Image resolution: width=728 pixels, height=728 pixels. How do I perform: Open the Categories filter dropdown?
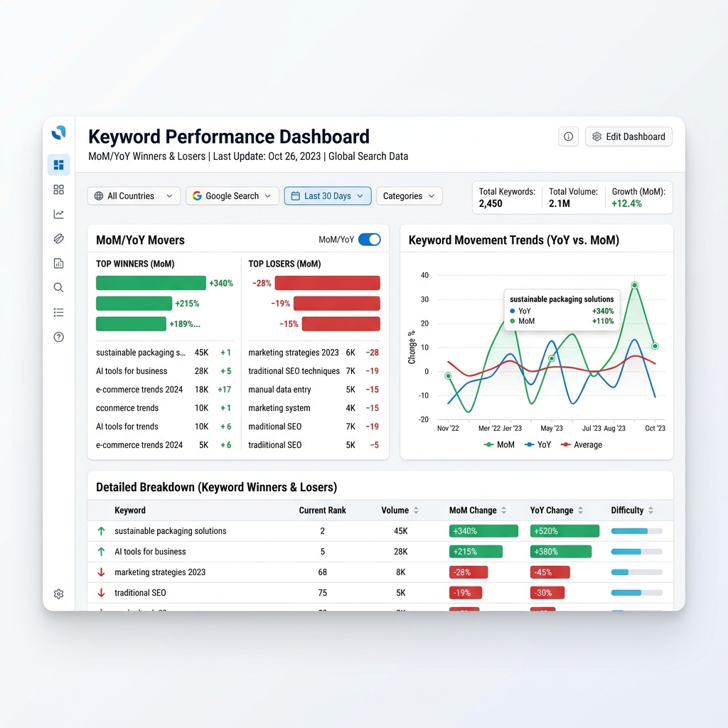click(409, 196)
